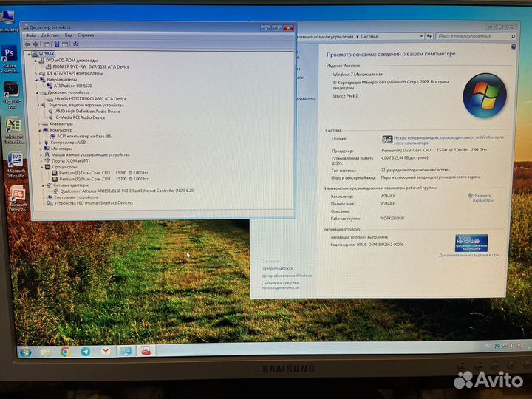
Task: Collapse the W7MAX root node
Action: pyautogui.click(x=29, y=54)
